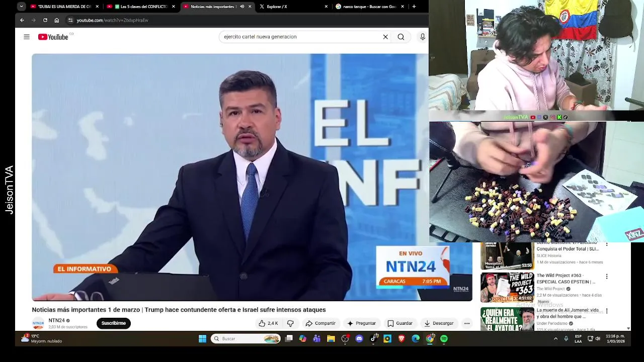Open Brave browser from taskbar
This screenshot has width=644, height=362.
pyautogui.click(x=401, y=339)
